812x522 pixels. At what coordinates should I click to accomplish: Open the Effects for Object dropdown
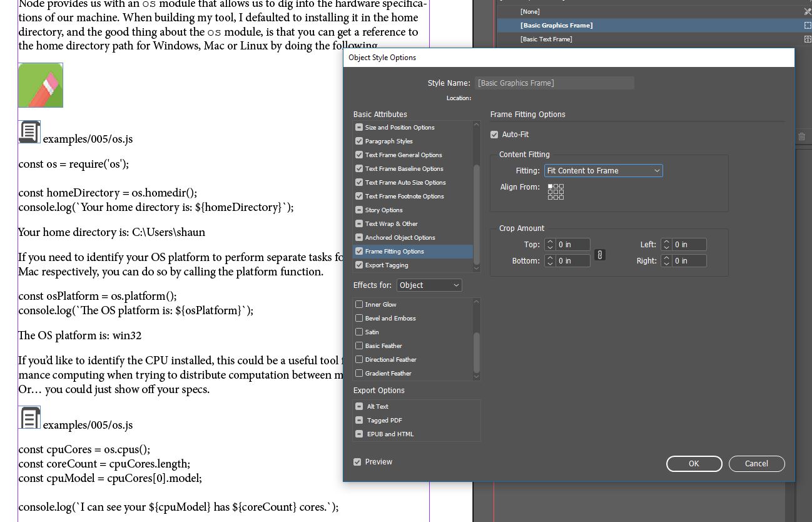click(x=429, y=285)
